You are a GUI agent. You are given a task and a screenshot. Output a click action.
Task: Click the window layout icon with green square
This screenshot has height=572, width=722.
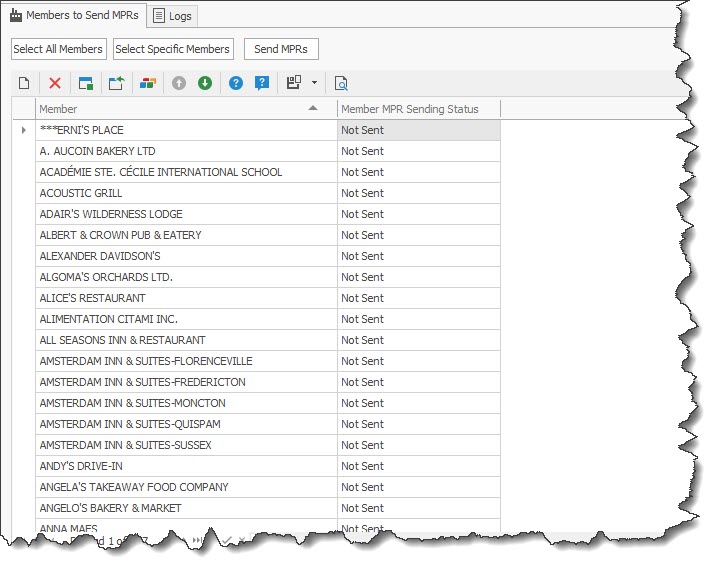coord(86,83)
